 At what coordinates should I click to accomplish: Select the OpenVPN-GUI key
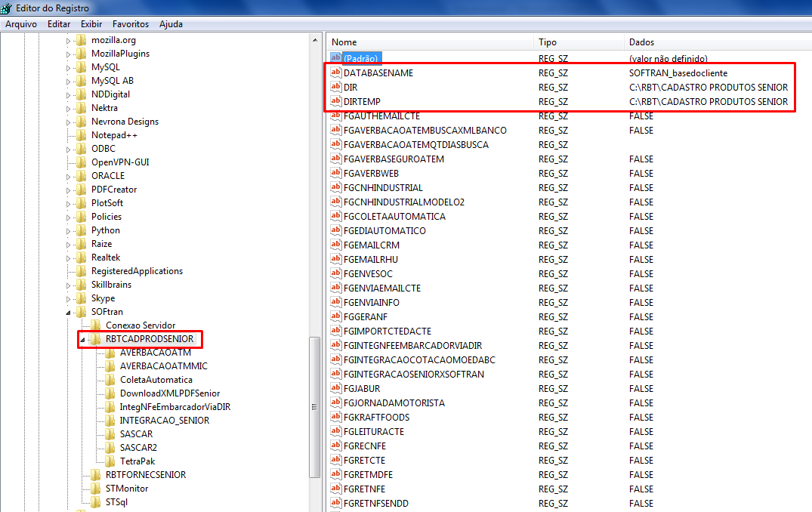click(120, 162)
